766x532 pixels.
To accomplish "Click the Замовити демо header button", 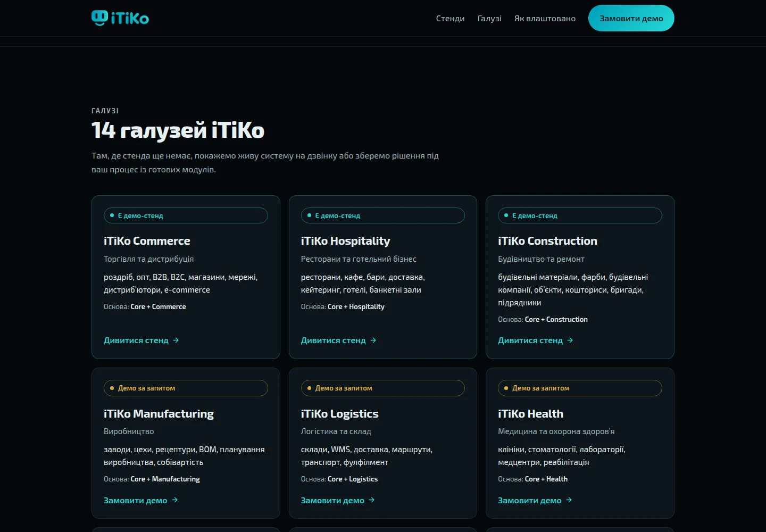I will (x=631, y=18).
